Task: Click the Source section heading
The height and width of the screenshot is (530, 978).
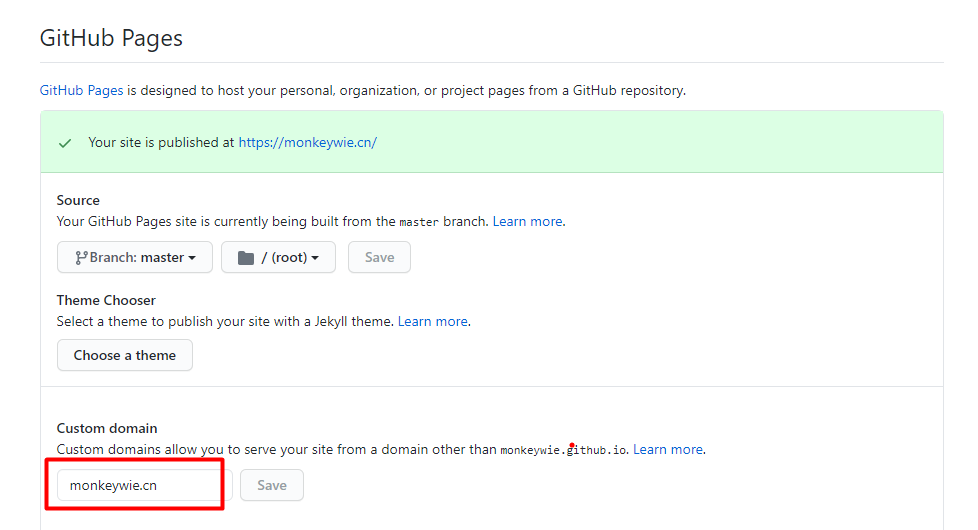Action: pos(78,200)
